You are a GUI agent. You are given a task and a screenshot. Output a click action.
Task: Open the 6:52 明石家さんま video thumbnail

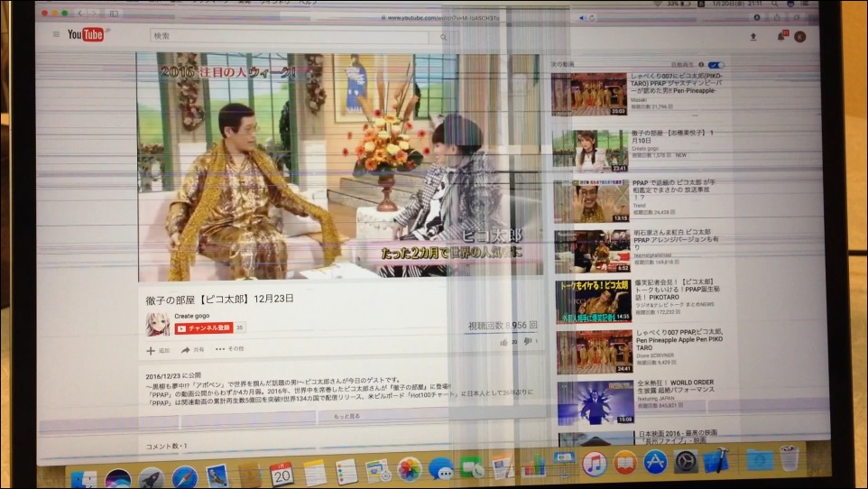pyautogui.click(x=592, y=252)
